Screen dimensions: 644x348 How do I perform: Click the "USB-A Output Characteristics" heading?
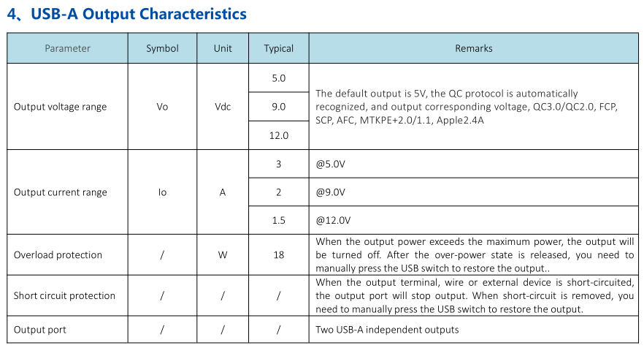[x=127, y=14]
